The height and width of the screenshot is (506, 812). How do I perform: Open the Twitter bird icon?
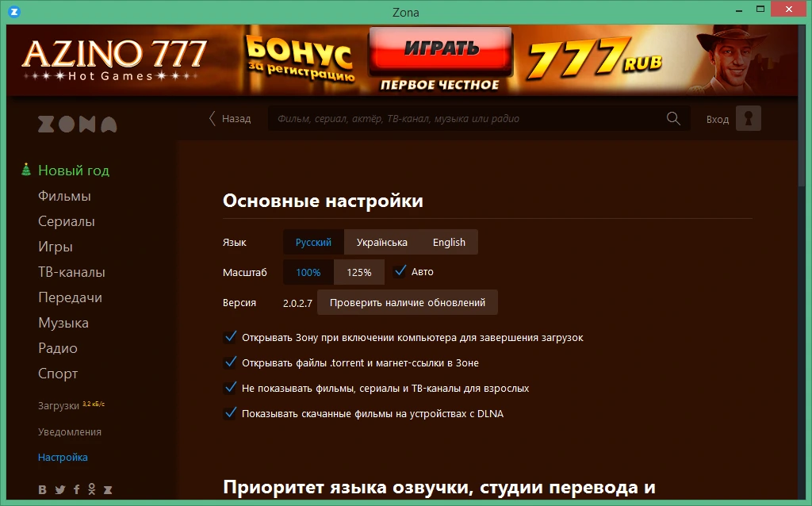click(x=60, y=489)
